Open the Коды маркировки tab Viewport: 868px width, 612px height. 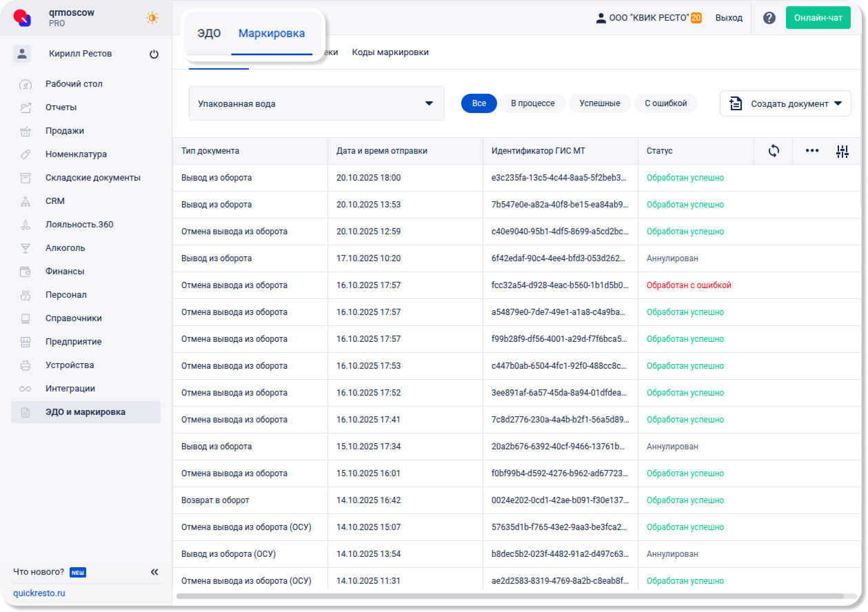pos(390,52)
